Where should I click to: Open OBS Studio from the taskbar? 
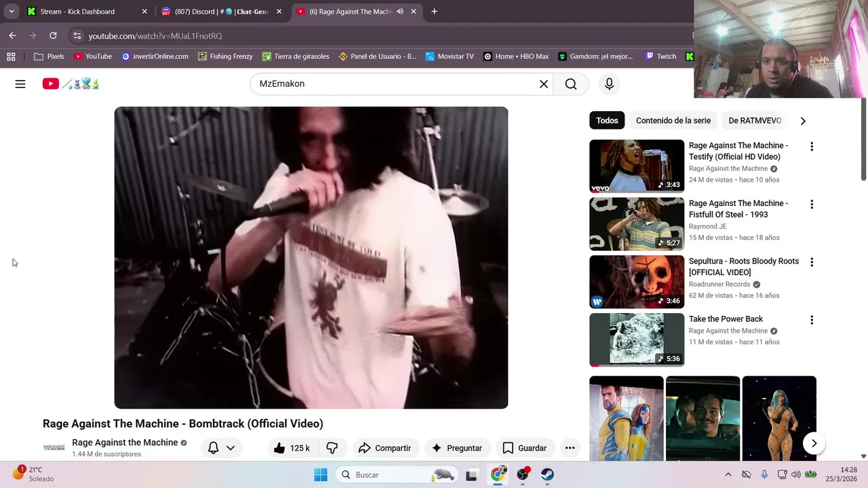[x=522, y=474]
